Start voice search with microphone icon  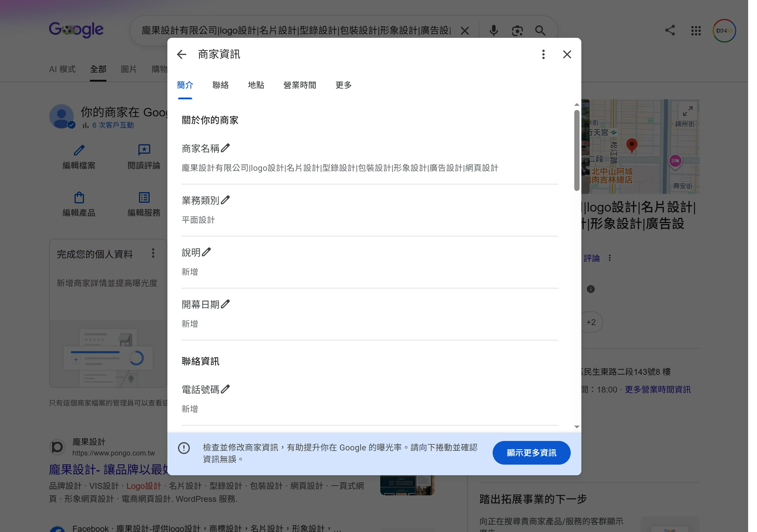point(499,31)
